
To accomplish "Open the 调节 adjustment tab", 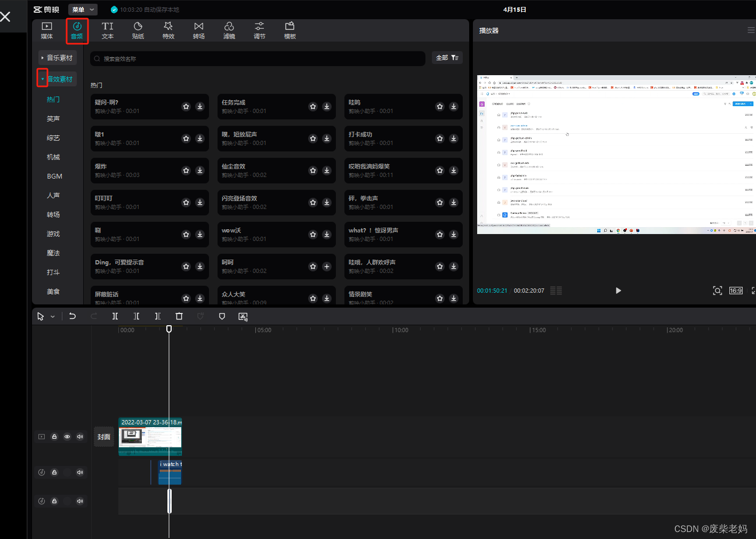I will [x=260, y=31].
